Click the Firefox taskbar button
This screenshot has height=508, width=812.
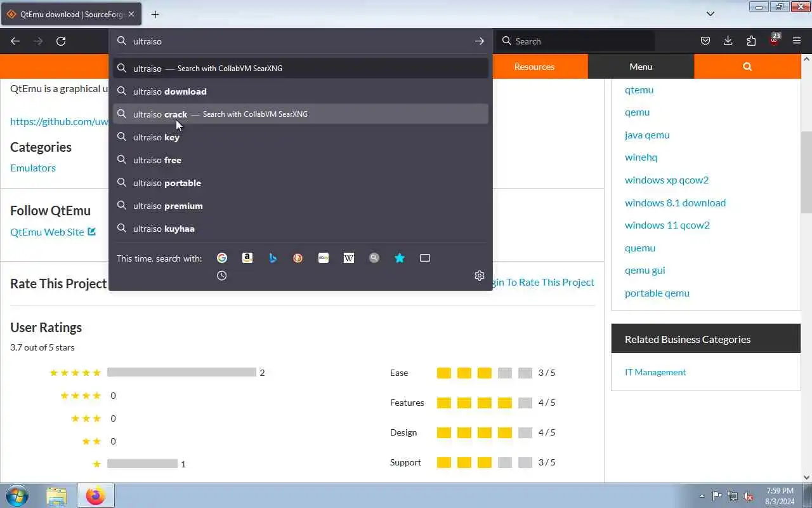96,495
